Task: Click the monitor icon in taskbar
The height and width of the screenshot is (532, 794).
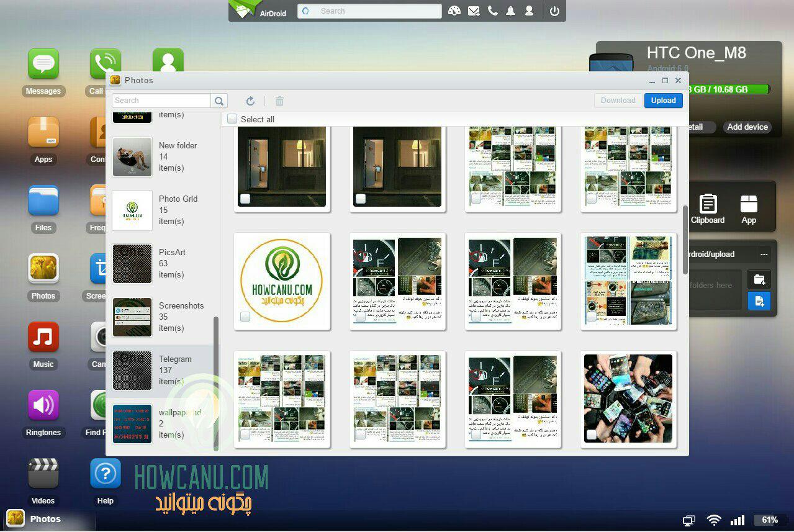Action: 688,520
